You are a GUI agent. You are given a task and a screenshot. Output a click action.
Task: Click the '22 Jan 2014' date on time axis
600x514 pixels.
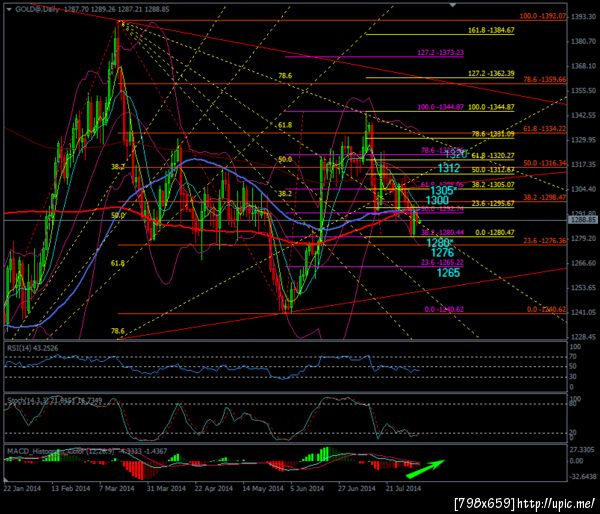tap(22, 488)
